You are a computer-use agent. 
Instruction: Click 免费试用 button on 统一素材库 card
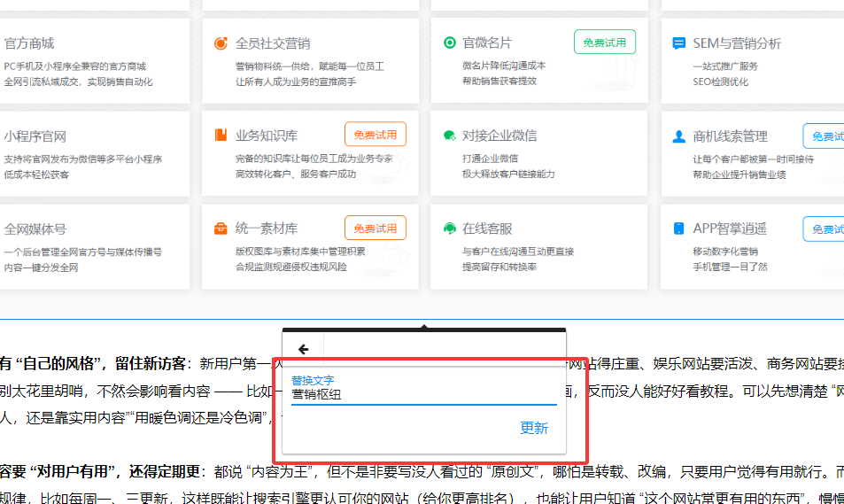click(x=376, y=228)
